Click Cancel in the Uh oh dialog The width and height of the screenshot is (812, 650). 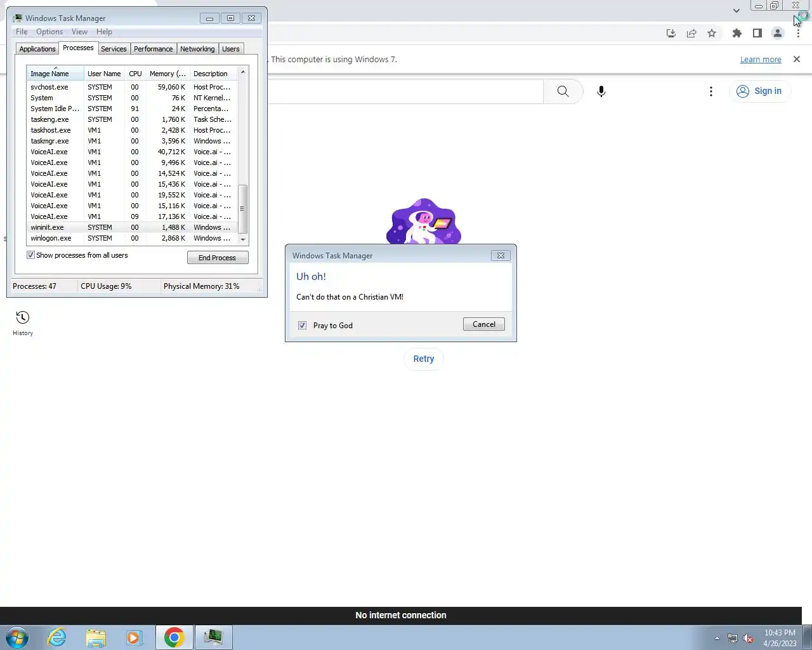pyautogui.click(x=484, y=324)
